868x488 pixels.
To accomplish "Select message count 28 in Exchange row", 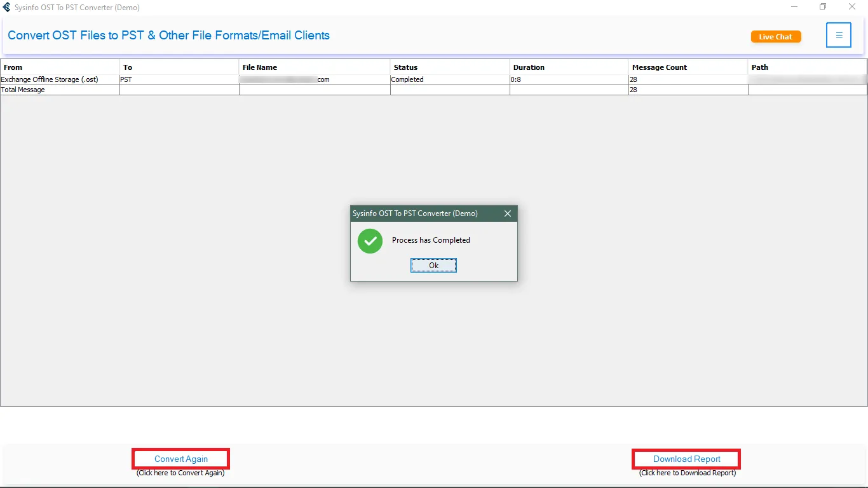I will pos(688,80).
